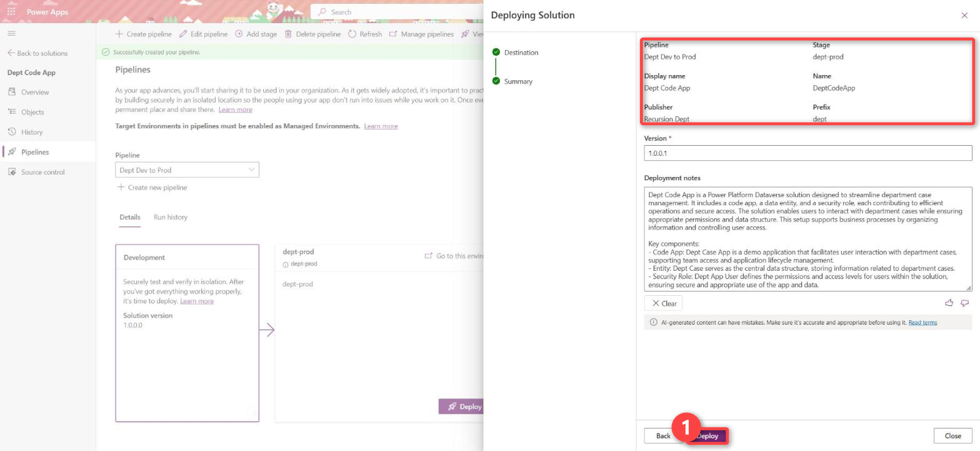Viewport: 980px width, 451px height.
Task: Click the Objects list icon
Action: pos(11,112)
